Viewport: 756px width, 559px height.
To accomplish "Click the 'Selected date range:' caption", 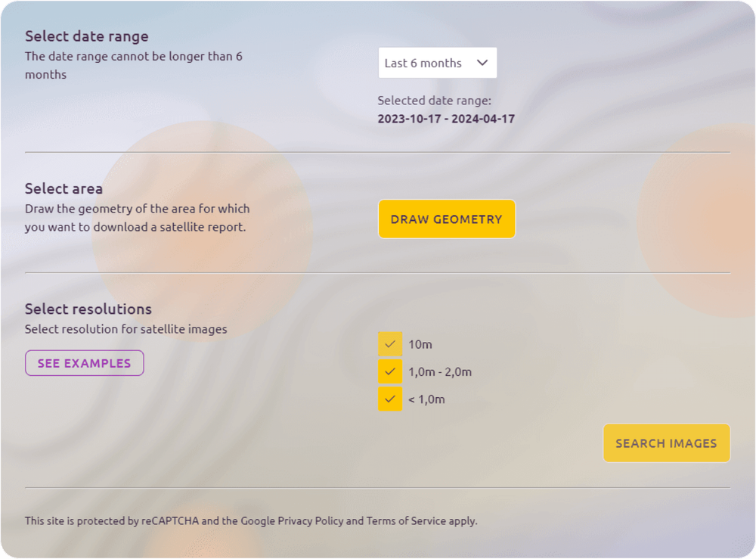I will (435, 101).
